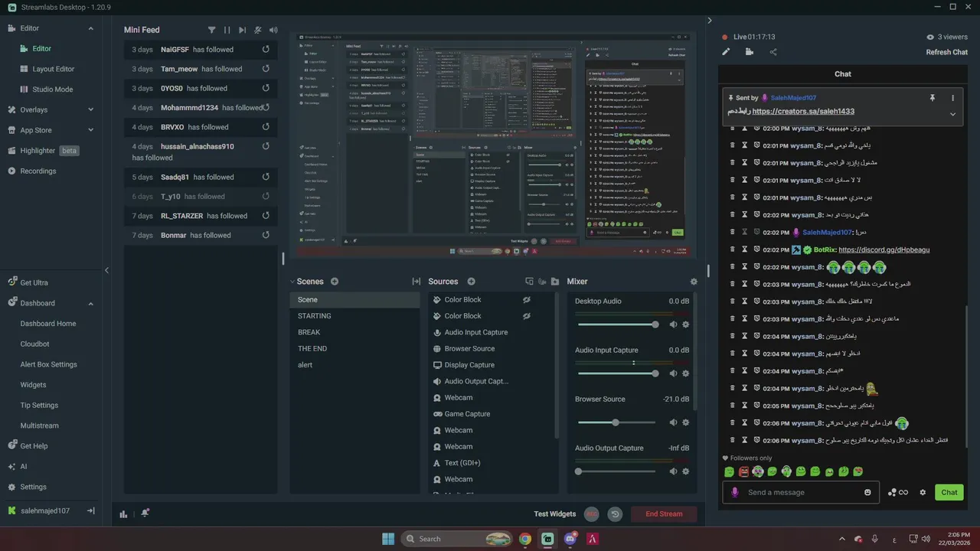This screenshot has width=980, height=551.
Task: Replay Bonmar follow alert
Action: pos(266,235)
